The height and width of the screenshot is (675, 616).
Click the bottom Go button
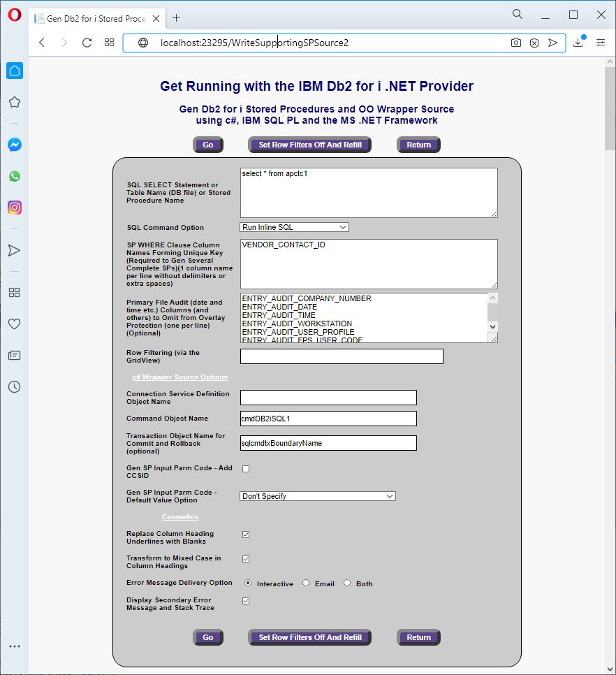208,637
